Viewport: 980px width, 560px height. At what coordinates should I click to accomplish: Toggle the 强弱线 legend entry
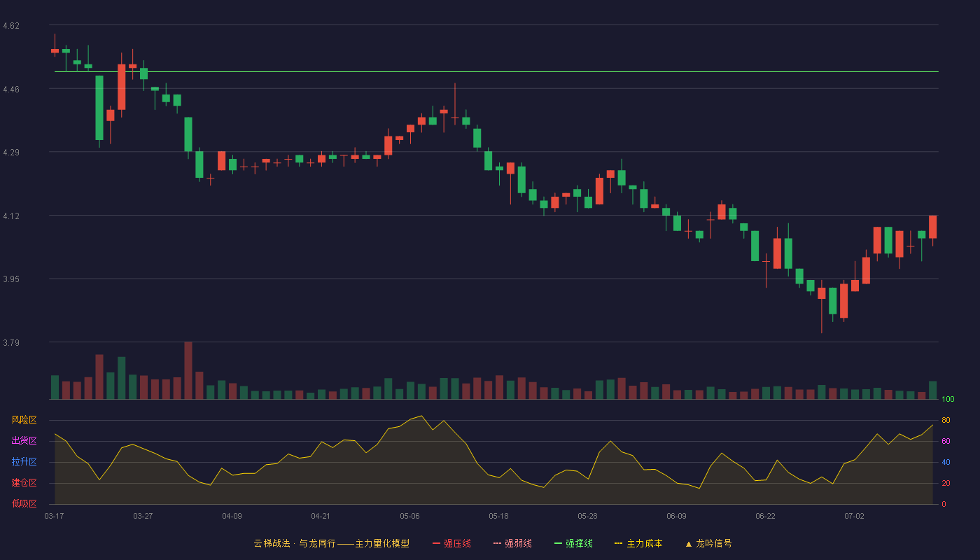click(512, 543)
